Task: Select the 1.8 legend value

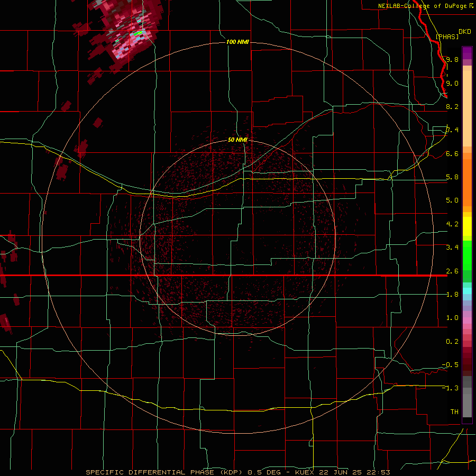Action: coord(452,295)
